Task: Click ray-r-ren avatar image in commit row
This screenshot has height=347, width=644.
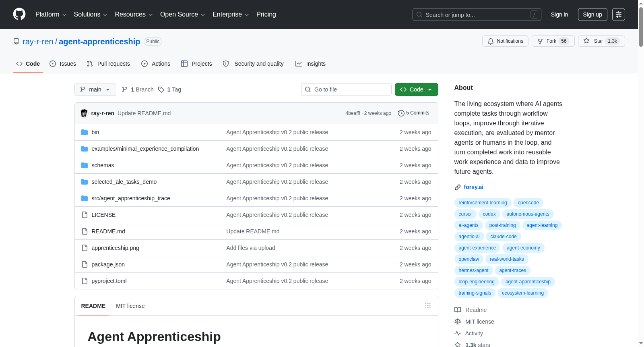Action: [84, 113]
